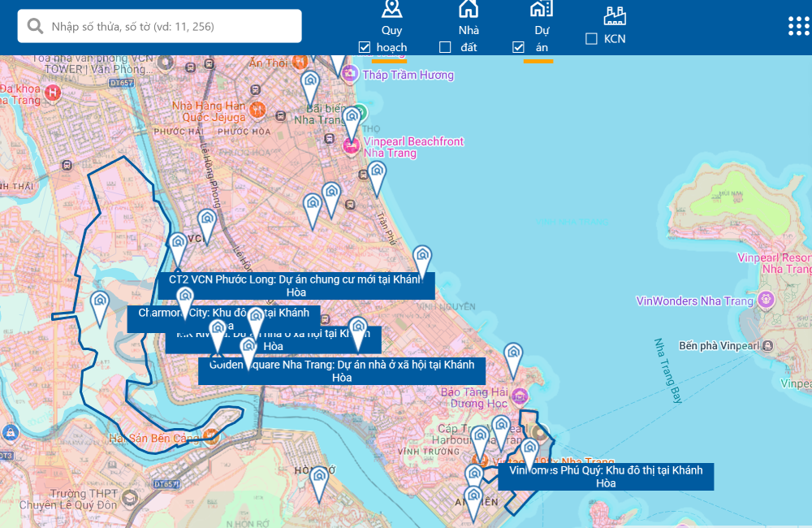812x528 pixels.
Task: Click the Quy hoạch map pin icon
Action: click(392, 10)
